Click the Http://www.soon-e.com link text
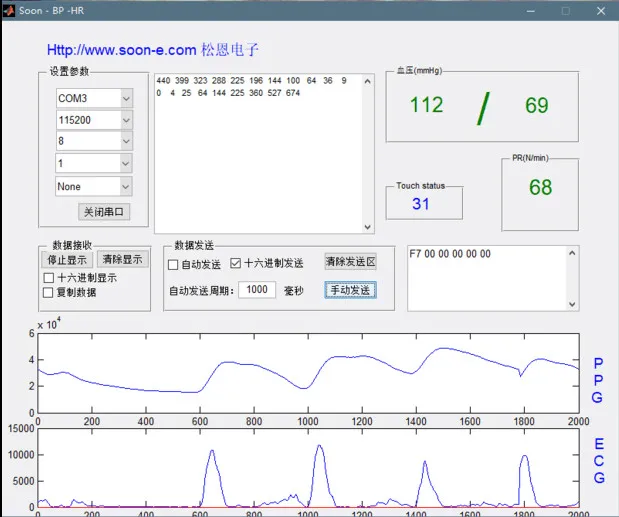The height and width of the screenshot is (517, 619). coord(122,50)
